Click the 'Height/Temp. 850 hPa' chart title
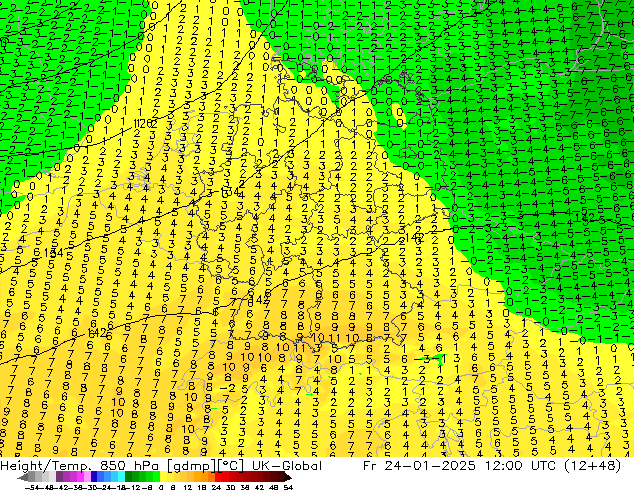 (x=81, y=466)
